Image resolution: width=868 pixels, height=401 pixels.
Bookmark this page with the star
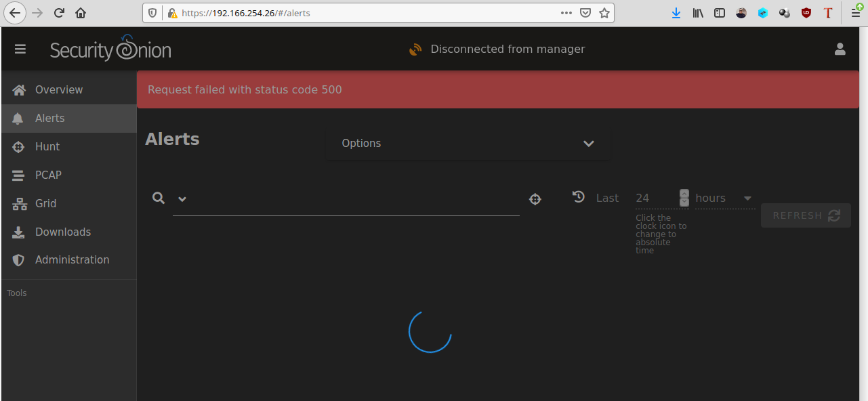click(604, 13)
